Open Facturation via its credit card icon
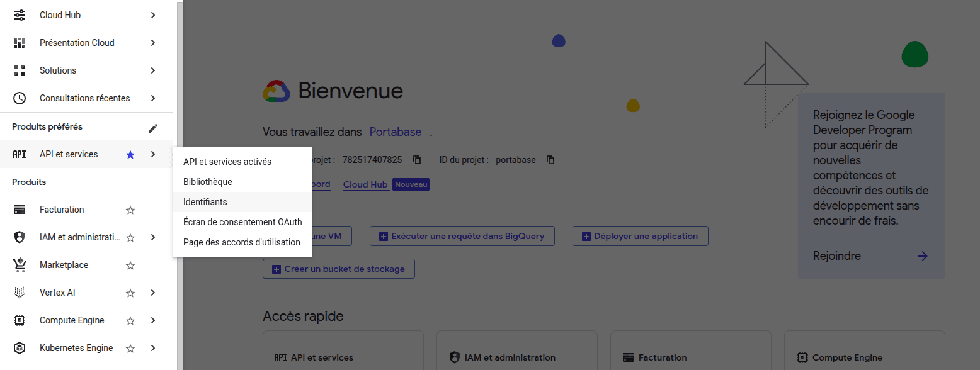 point(19,209)
